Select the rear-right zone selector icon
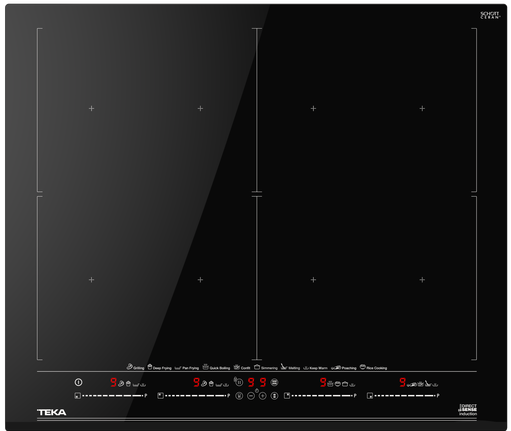 (287, 396)
